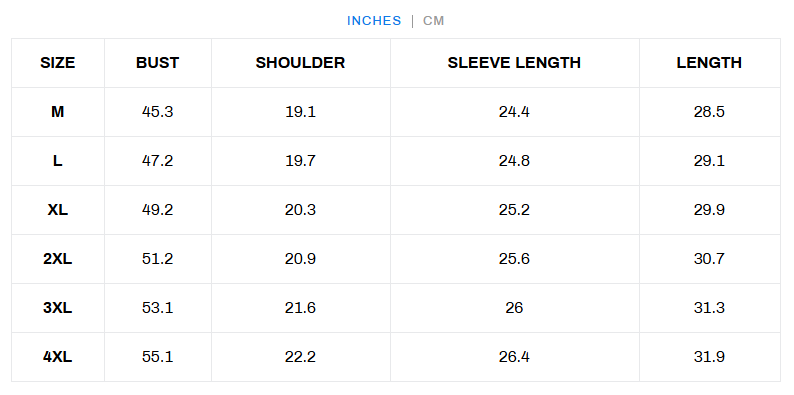The height and width of the screenshot is (395, 794).
Task: Select the 2XL size row label
Action: (x=58, y=259)
